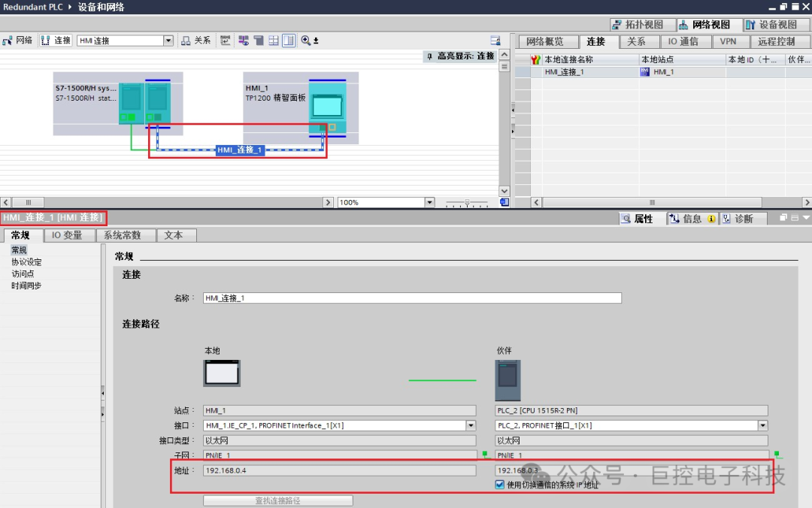Image resolution: width=812 pixels, height=508 pixels.
Task: Click the purple network devices eye icon
Action: click(244, 41)
